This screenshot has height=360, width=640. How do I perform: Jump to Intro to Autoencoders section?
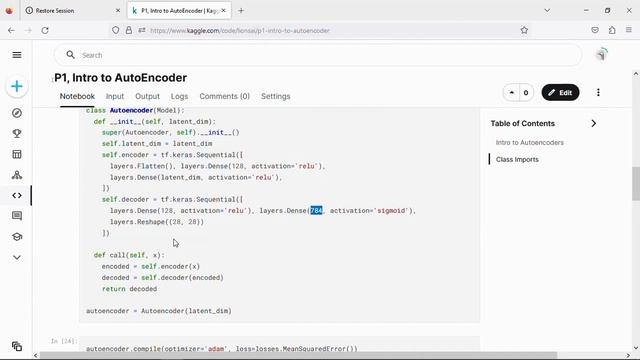pos(529,142)
